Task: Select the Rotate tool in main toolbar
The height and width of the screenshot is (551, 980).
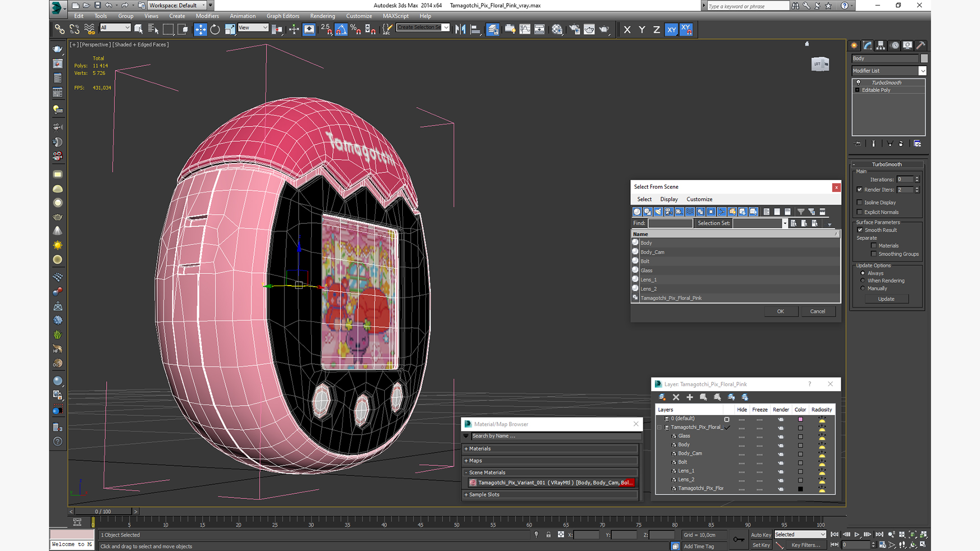Action: pos(215,30)
